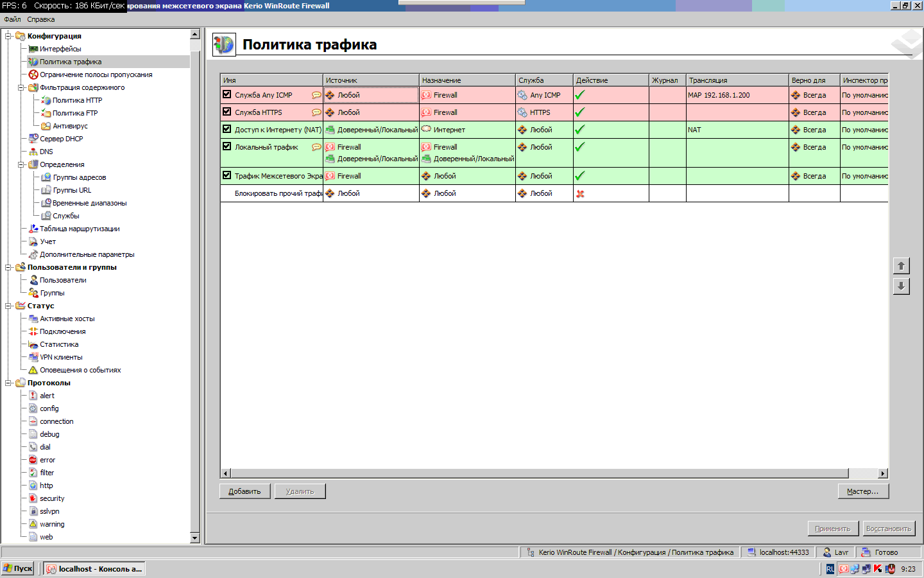The height and width of the screenshot is (578, 924).
Task: Open the Справка menu
Action: tap(41, 19)
